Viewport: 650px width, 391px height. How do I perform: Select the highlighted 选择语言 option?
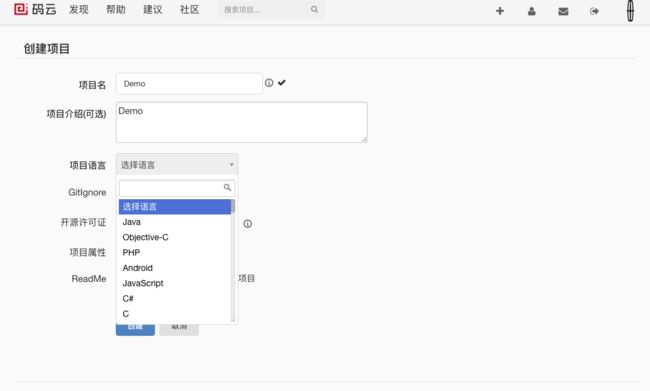[x=175, y=207]
